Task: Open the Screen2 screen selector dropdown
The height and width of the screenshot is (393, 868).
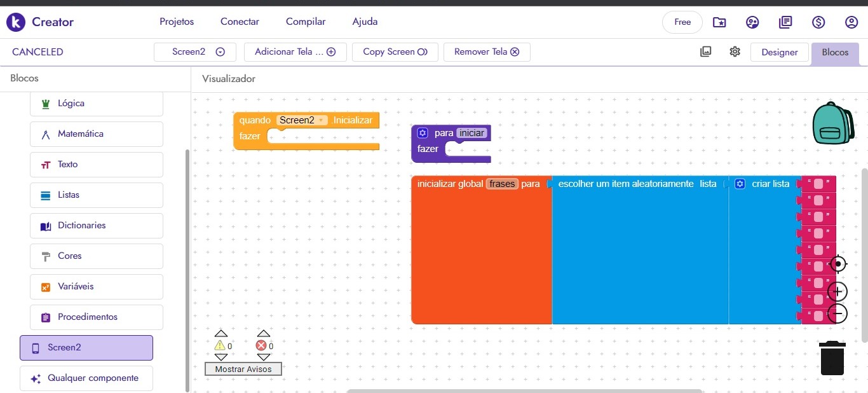Action: [x=195, y=52]
